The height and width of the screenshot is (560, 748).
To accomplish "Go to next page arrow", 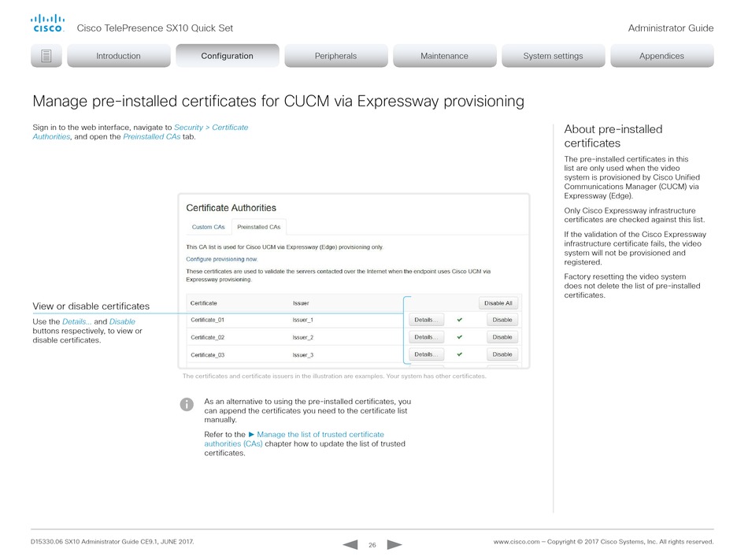I will [394, 544].
